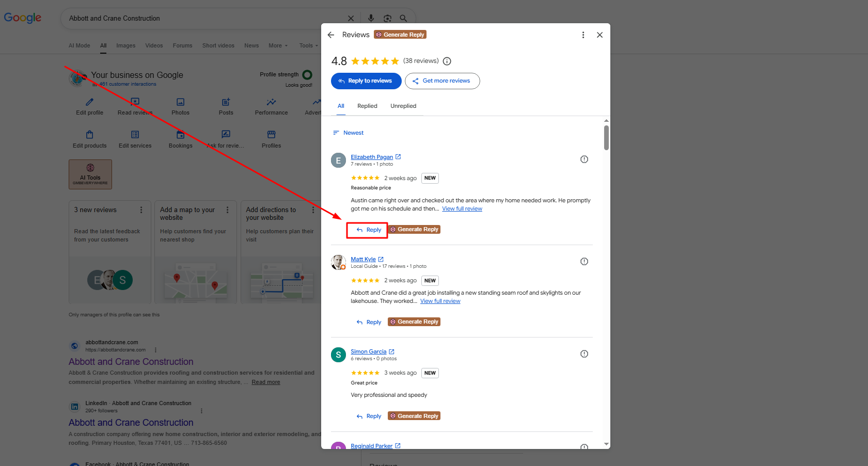Open AI Tools GMBEverywhere tile

point(90,174)
